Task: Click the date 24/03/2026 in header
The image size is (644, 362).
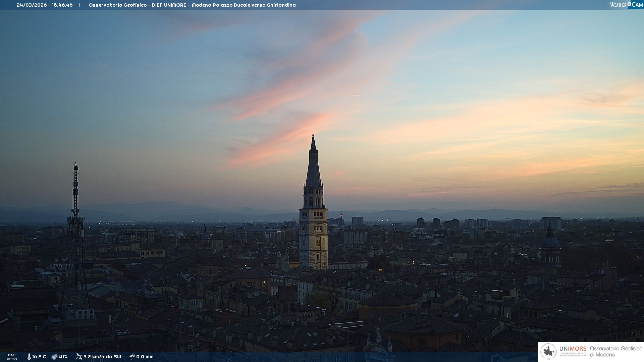Action: click(x=32, y=5)
